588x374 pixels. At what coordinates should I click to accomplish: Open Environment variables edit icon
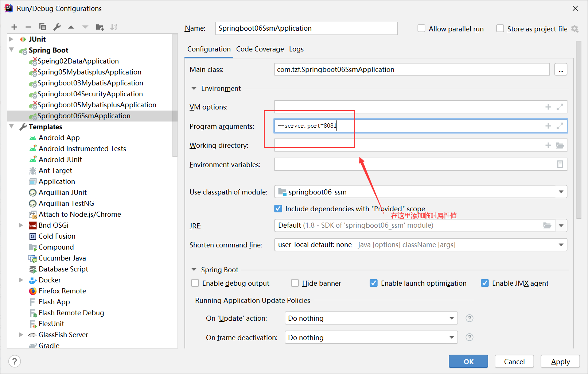560,164
